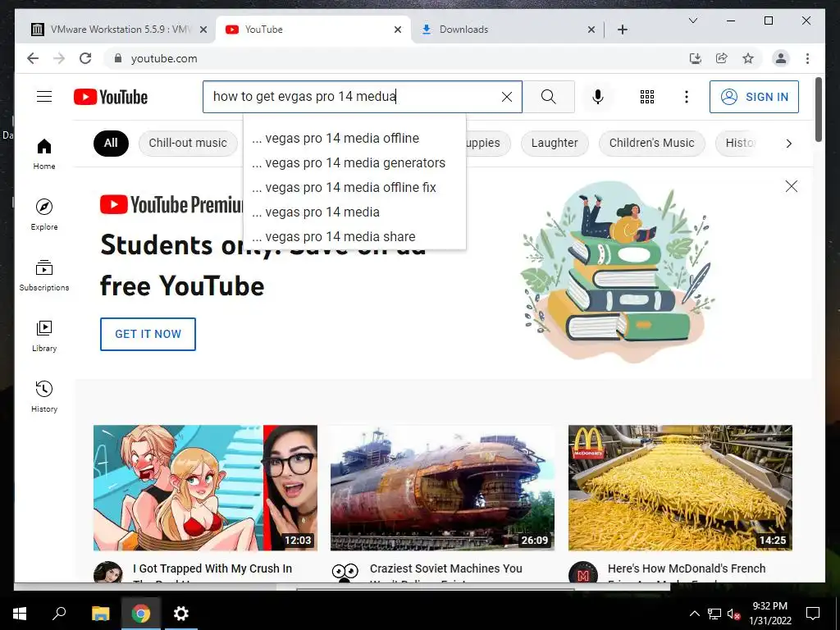
Task: Select the Chill-out music chip
Action: click(188, 143)
